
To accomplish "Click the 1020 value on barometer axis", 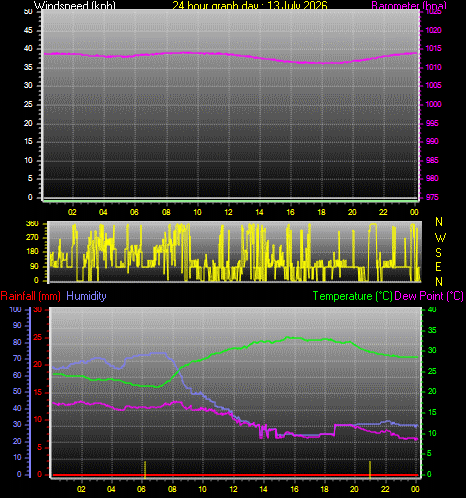I will click(x=433, y=30).
